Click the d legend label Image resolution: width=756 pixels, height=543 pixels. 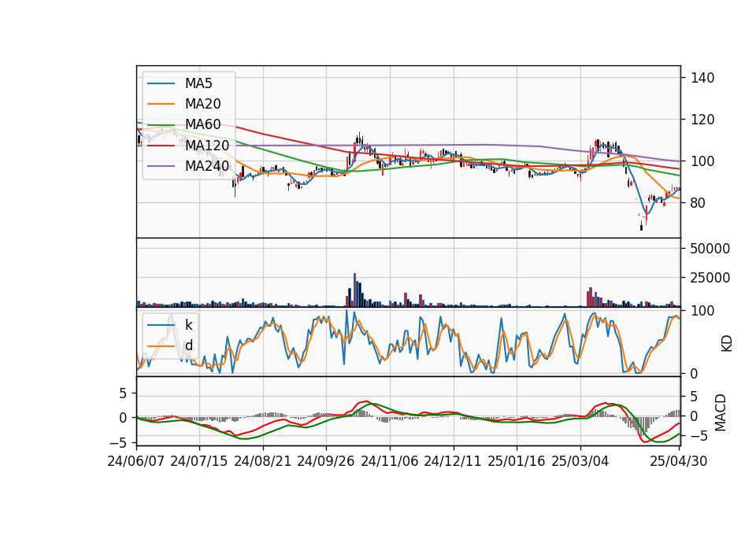[188, 346]
